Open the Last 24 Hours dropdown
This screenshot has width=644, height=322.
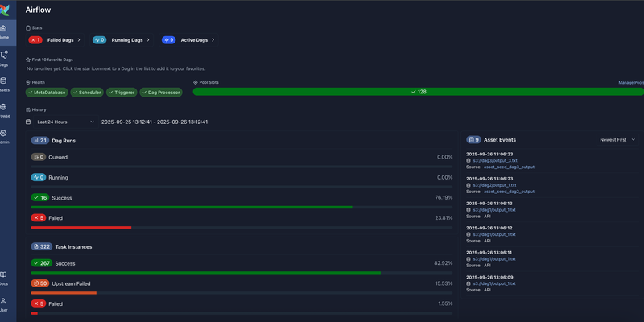coord(66,122)
